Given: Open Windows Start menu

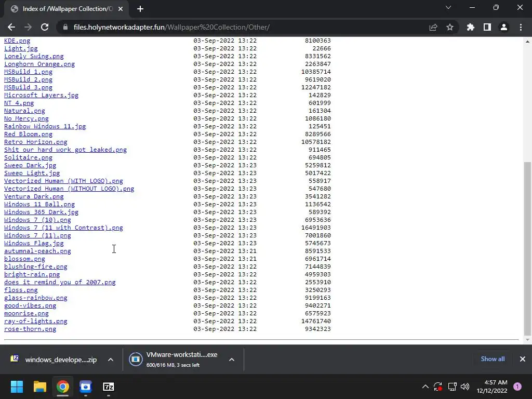Looking at the screenshot, I should 17,387.
